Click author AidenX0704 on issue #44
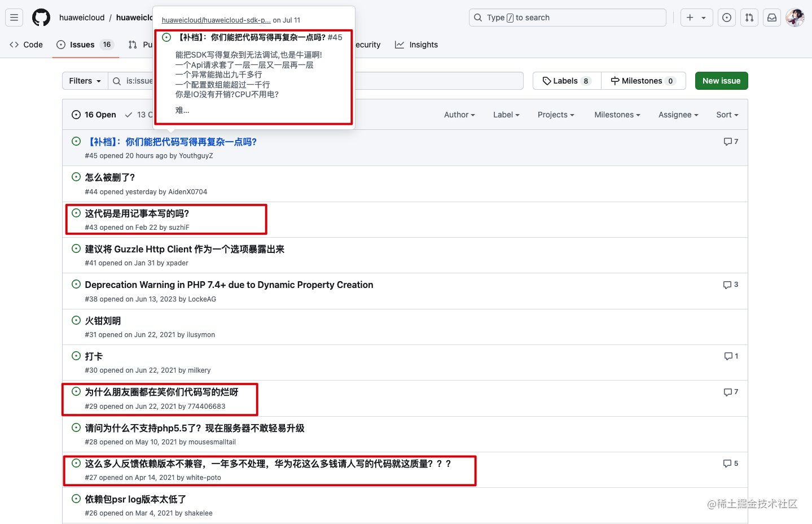The width and height of the screenshot is (812, 524). tap(188, 192)
